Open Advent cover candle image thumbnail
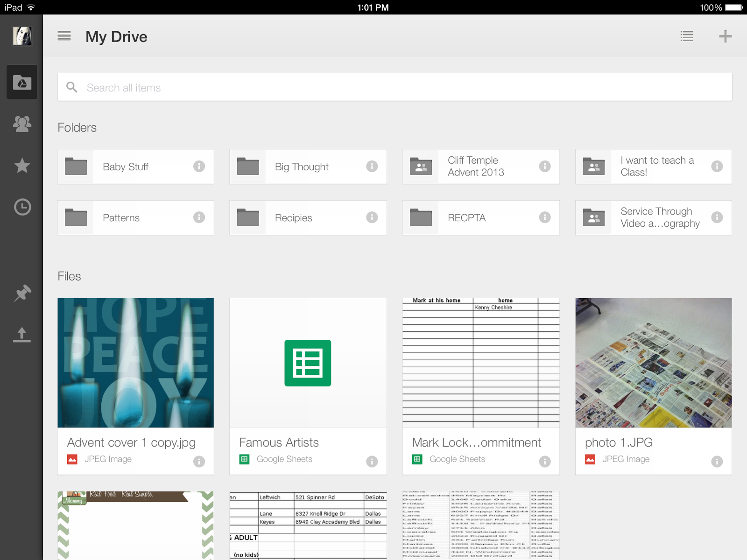Screen dimensions: 747x560 click(135, 363)
